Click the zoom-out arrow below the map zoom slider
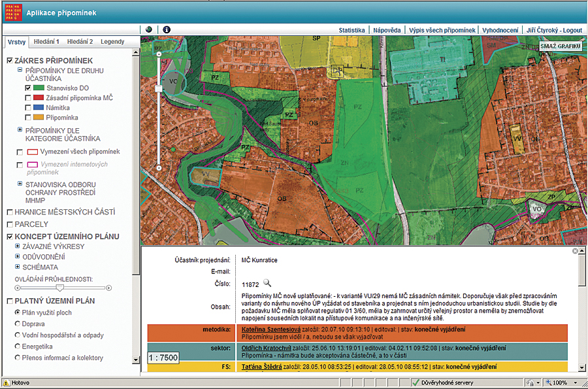Image resolution: width=588 pixels, height=389 pixels. (x=158, y=168)
